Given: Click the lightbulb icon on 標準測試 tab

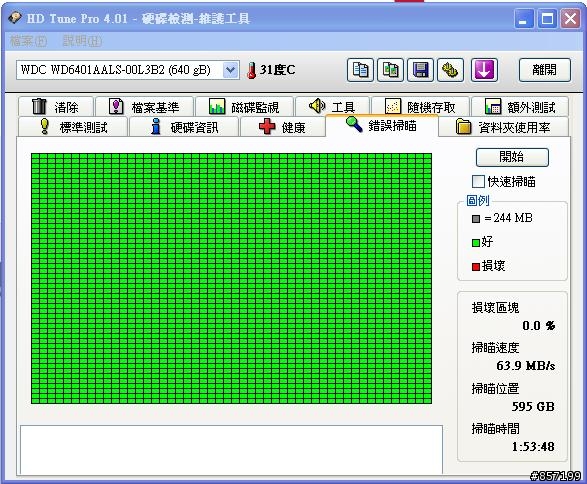Looking at the screenshot, I should click(x=45, y=126).
